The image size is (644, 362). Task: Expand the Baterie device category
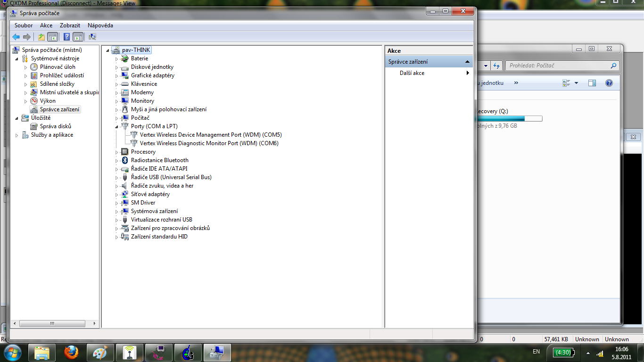(x=117, y=59)
